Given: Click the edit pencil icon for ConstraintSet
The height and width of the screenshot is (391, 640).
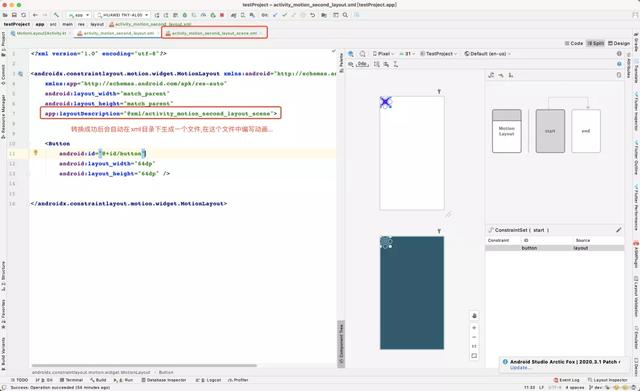Looking at the screenshot, I should click(x=619, y=230).
